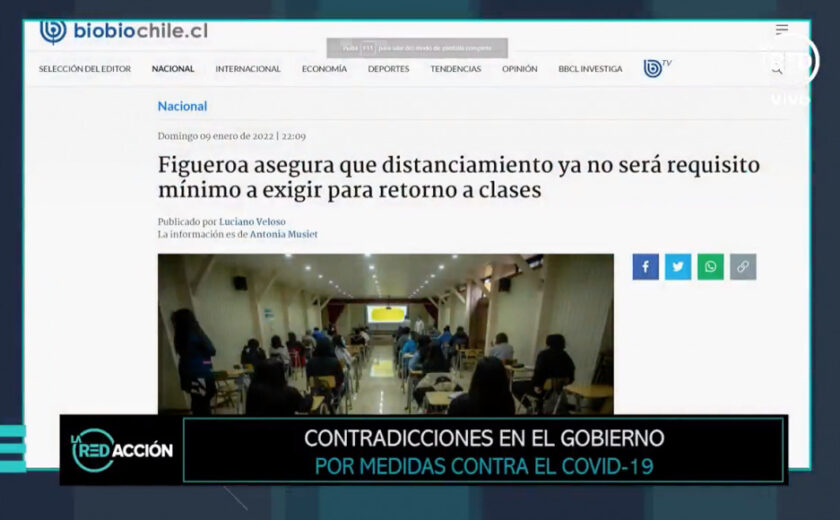Navigate to Deportes section
This screenshot has width=840, height=520.
(x=388, y=69)
